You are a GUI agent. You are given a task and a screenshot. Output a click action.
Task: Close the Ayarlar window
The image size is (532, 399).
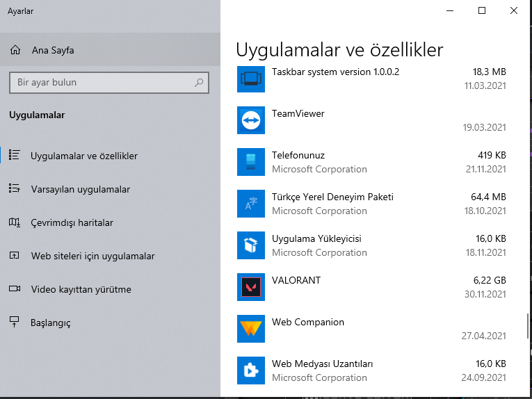coord(514,10)
